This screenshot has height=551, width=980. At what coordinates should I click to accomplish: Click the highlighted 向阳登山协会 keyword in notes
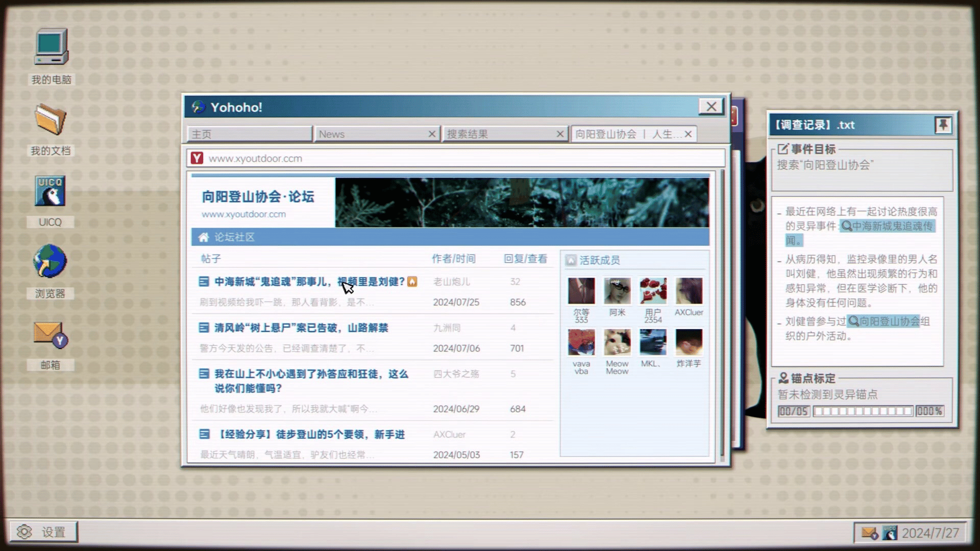click(884, 321)
